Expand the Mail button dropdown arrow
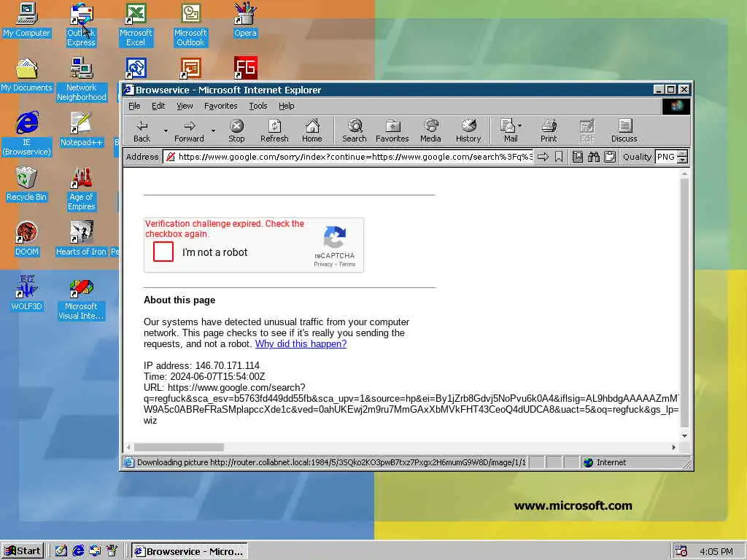This screenshot has height=560, width=747. click(x=519, y=125)
